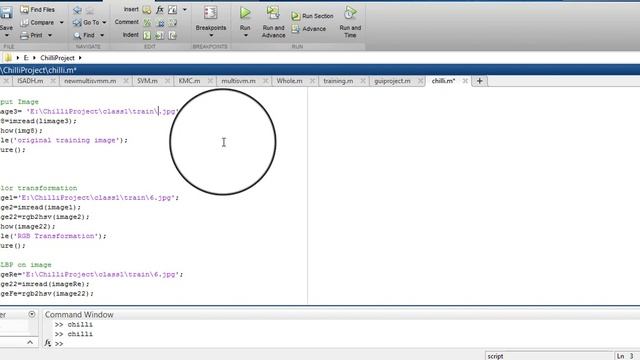The height and width of the screenshot is (360, 640).
Task: Click the first 'chilli' command history line
Action: point(80,324)
